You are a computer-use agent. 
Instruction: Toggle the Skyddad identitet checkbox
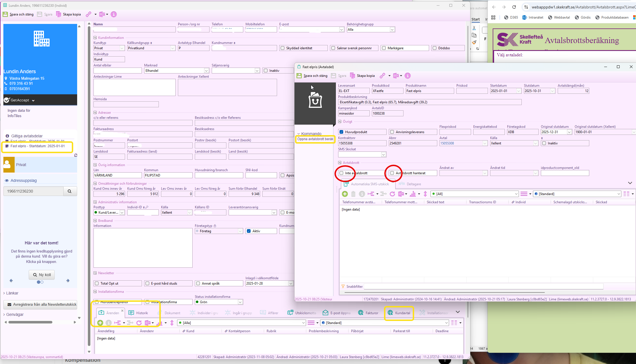pyautogui.click(x=283, y=48)
